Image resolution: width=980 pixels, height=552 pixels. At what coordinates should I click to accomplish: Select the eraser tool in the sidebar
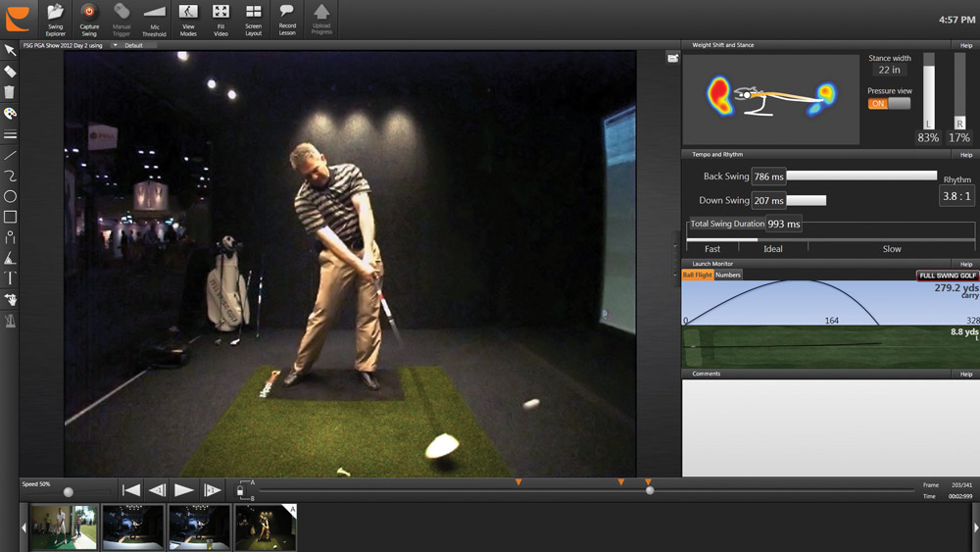click(10, 72)
